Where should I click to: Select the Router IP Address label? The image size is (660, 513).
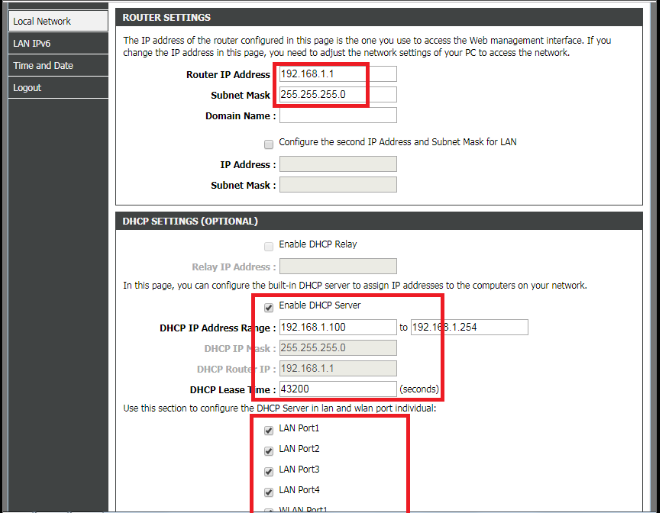228,74
